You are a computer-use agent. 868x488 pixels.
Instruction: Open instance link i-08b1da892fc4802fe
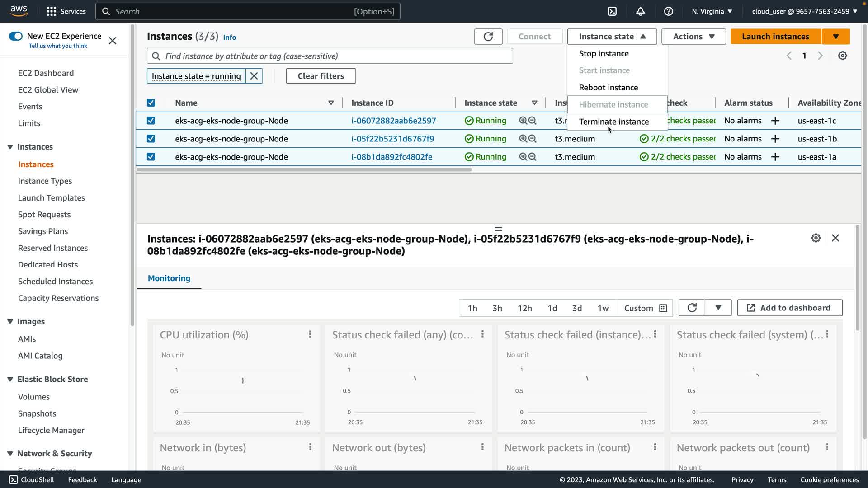pyautogui.click(x=392, y=157)
